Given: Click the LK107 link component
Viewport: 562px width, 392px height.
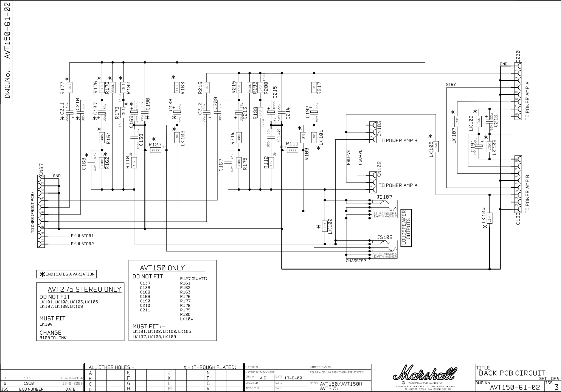Looking at the screenshot, I should (457, 122).
